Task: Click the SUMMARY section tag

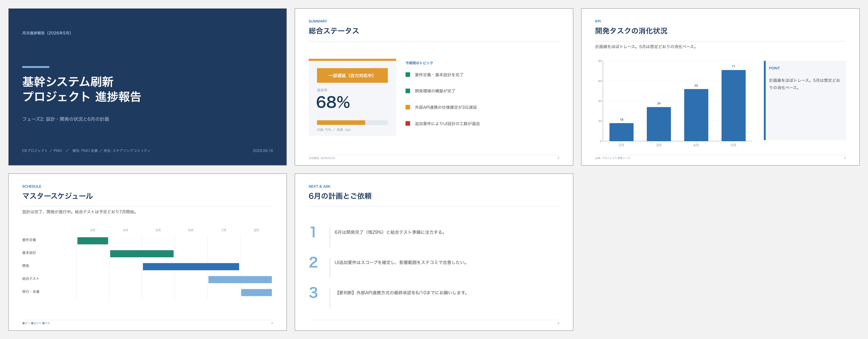Action: (318, 21)
